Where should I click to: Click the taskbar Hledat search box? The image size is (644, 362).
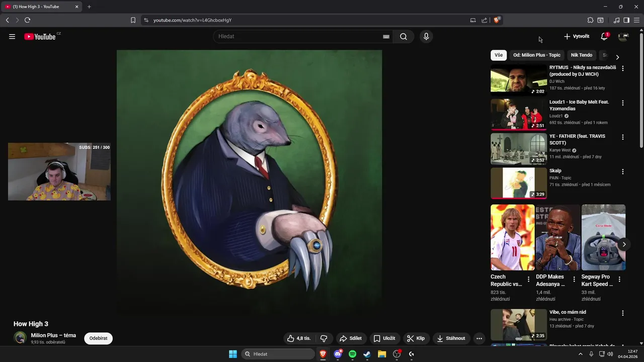pyautogui.click(x=278, y=354)
